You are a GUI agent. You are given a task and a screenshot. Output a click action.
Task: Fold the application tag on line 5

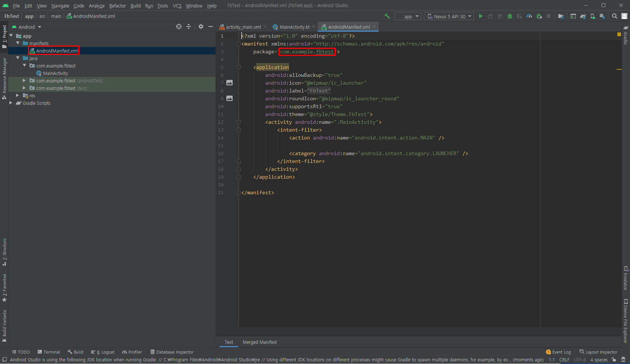point(239,67)
